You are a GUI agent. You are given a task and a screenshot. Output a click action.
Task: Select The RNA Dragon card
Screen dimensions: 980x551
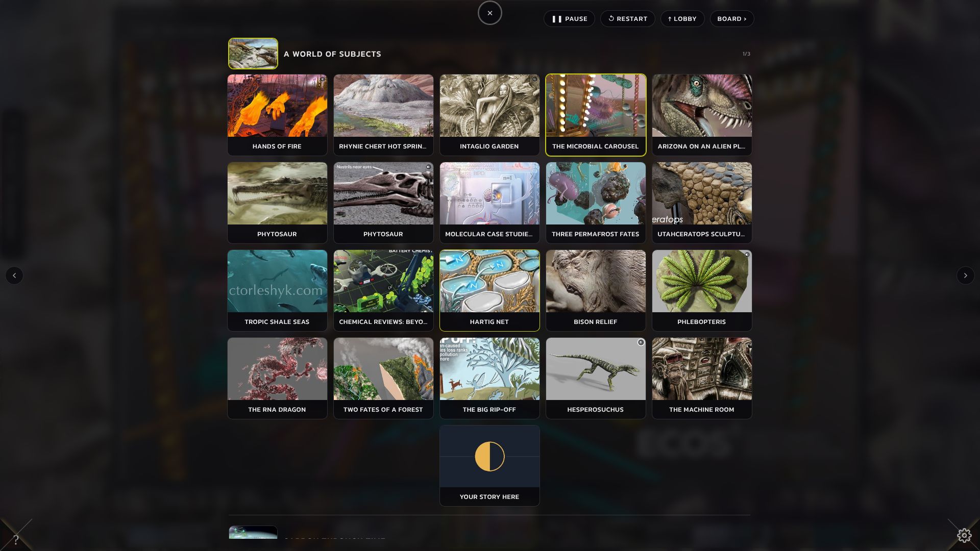[277, 378]
